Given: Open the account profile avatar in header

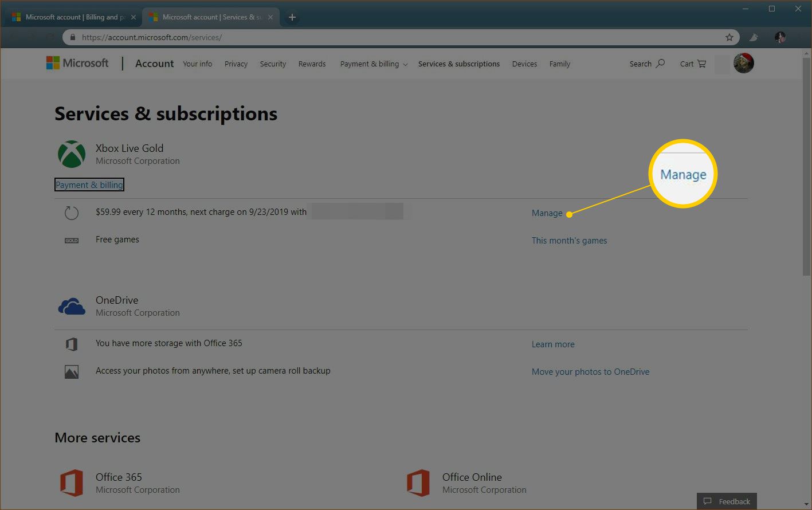Looking at the screenshot, I should [x=744, y=63].
